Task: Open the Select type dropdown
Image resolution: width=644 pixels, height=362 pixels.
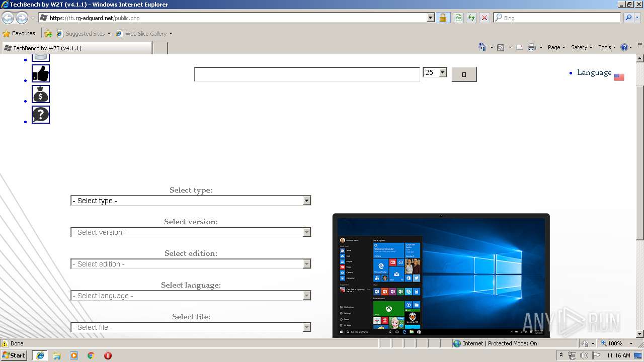Action: [x=191, y=201]
